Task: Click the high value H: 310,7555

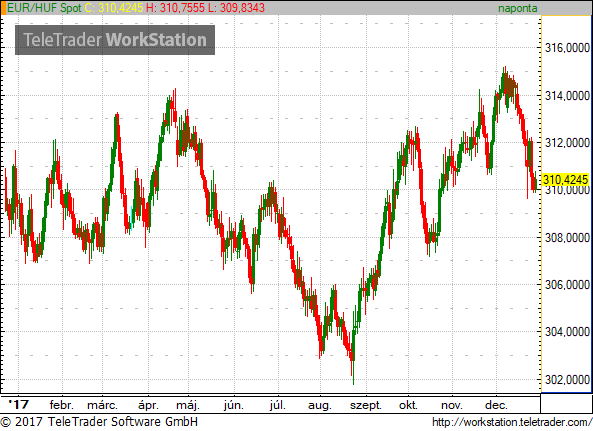Action: (175, 8)
